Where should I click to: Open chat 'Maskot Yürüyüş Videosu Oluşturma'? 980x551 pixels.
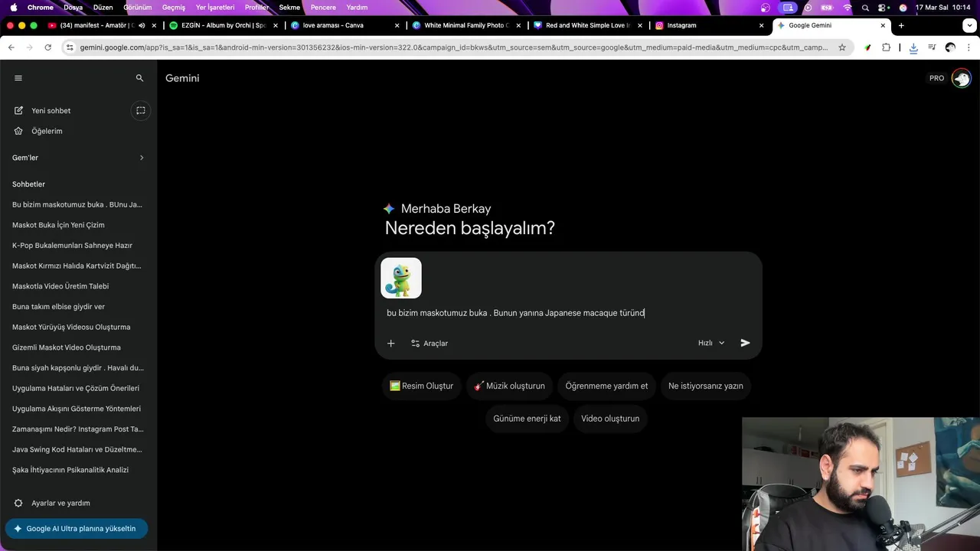click(71, 327)
